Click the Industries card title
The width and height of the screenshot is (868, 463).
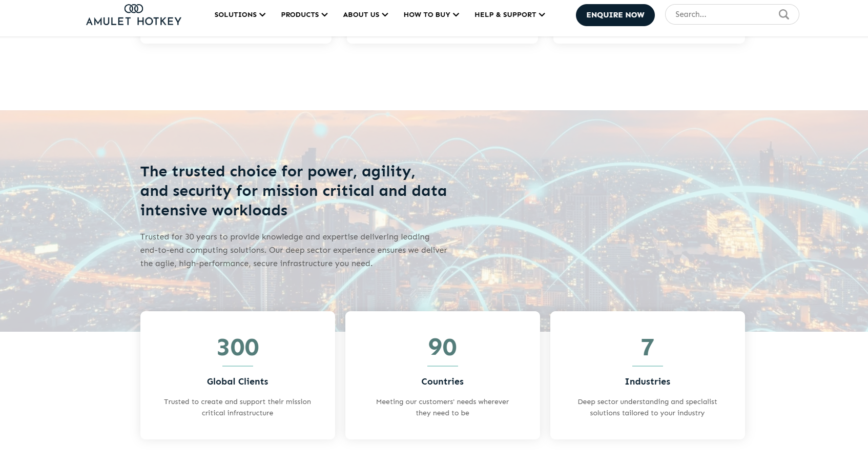[647, 381]
